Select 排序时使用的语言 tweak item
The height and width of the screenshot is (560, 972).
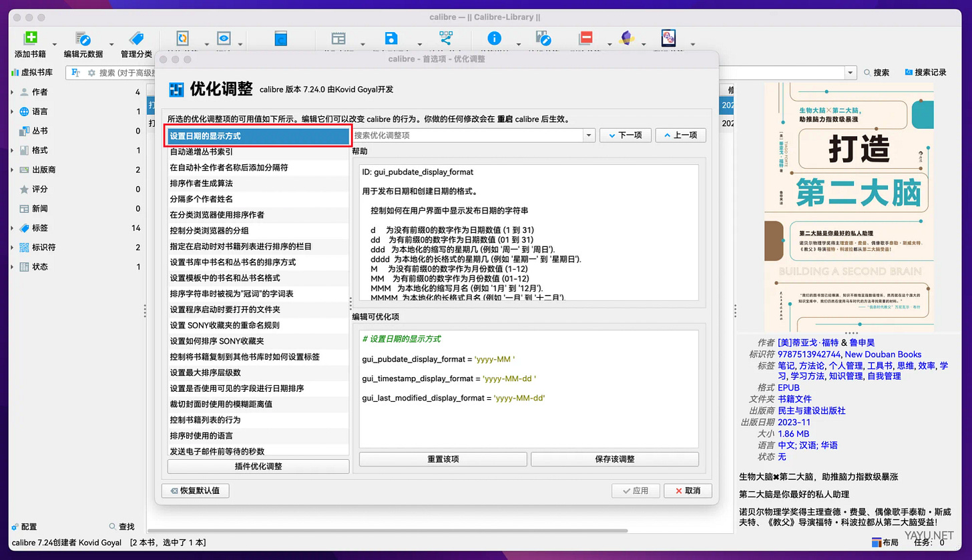click(x=258, y=436)
